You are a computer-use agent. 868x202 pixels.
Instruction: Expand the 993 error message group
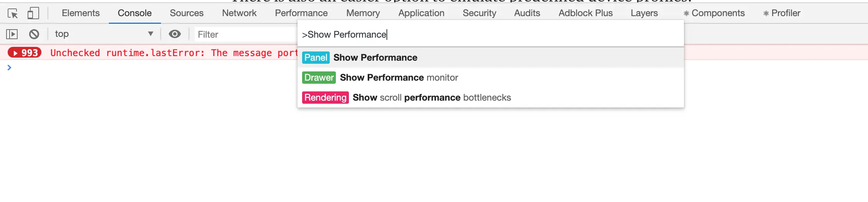pyautogui.click(x=25, y=53)
